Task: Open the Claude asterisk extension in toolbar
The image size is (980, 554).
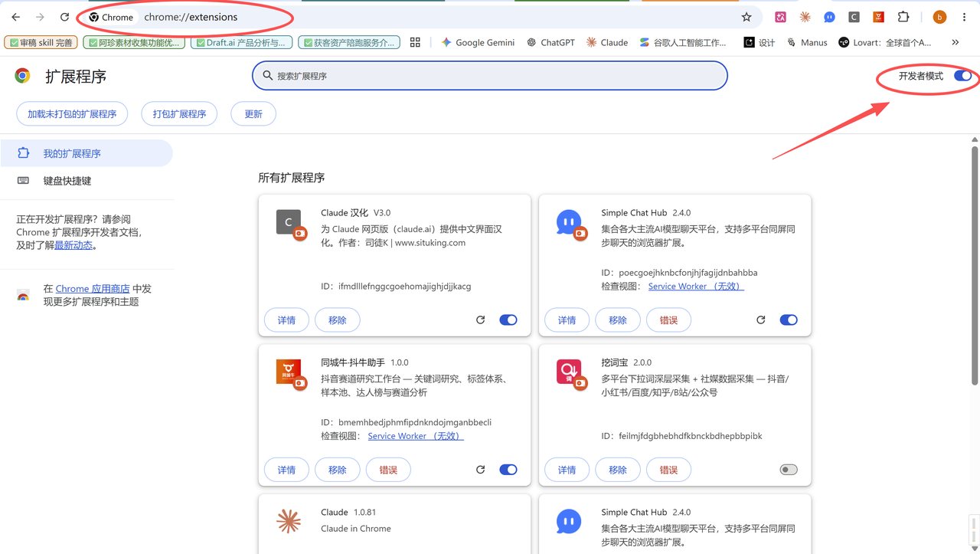Action: [805, 17]
